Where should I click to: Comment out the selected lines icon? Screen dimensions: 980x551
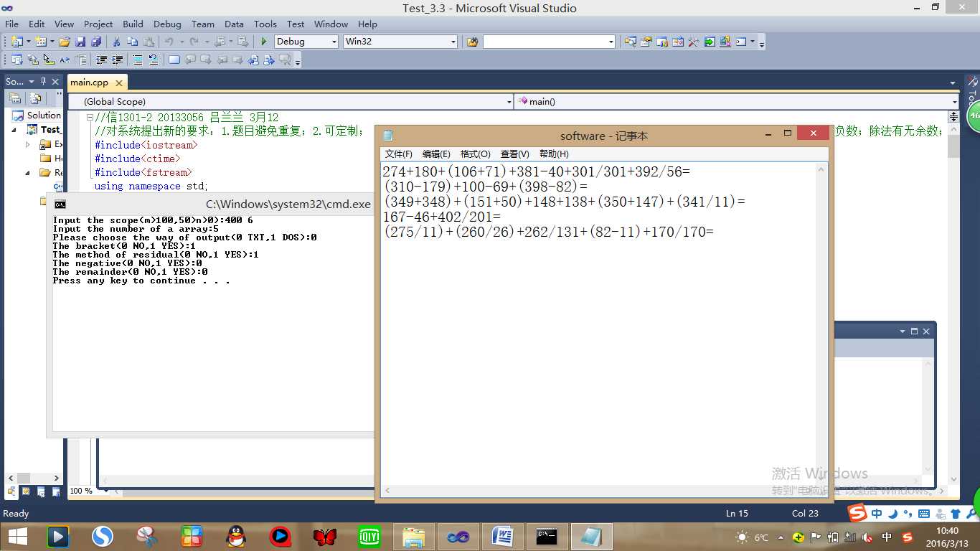(138, 60)
